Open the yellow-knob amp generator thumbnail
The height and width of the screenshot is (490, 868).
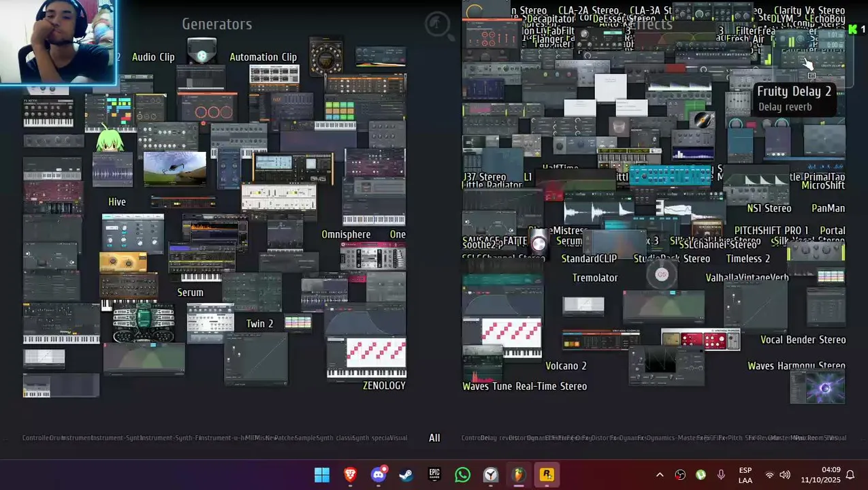123,262
